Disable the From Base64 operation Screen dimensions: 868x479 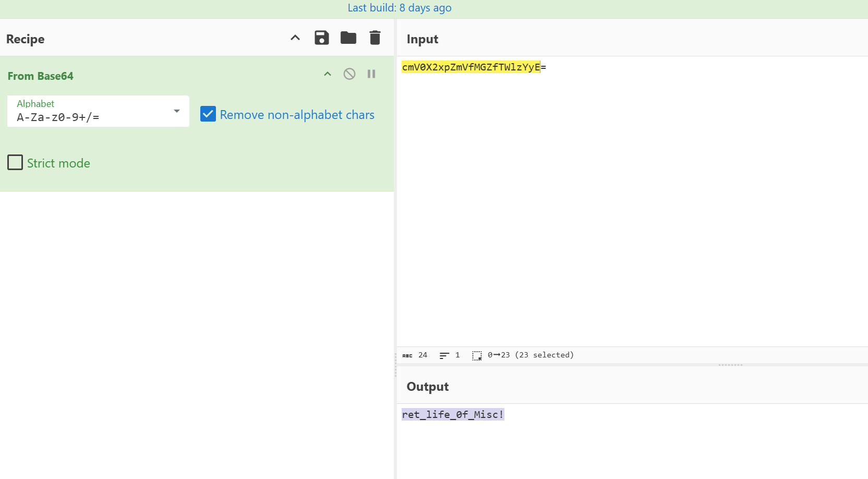[349, 74]
